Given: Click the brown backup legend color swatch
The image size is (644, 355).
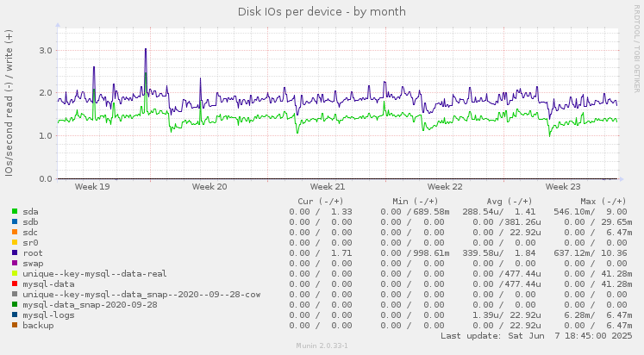Looking at the screenshot, I should (15, 325).
